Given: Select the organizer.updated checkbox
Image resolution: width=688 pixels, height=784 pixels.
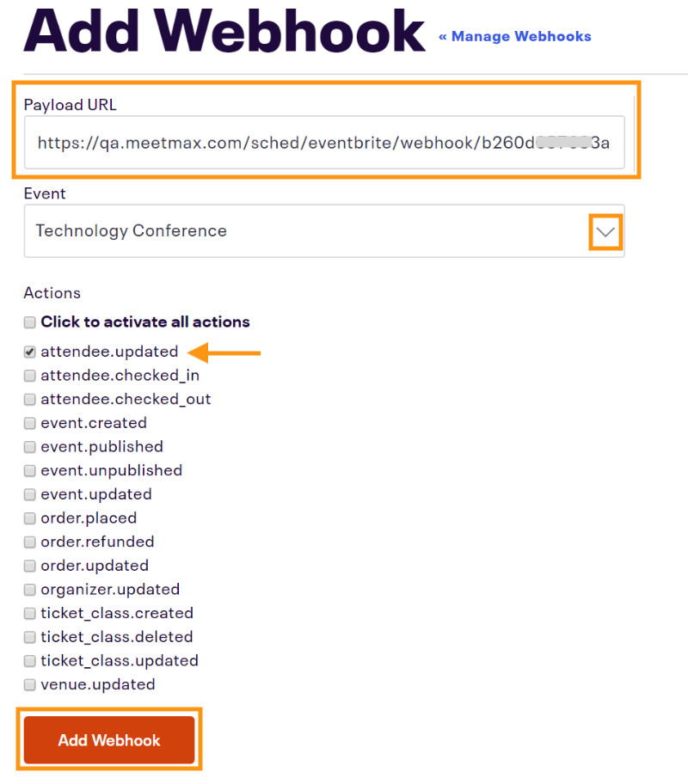Looking at the screenshot, I should coord(30,590).
